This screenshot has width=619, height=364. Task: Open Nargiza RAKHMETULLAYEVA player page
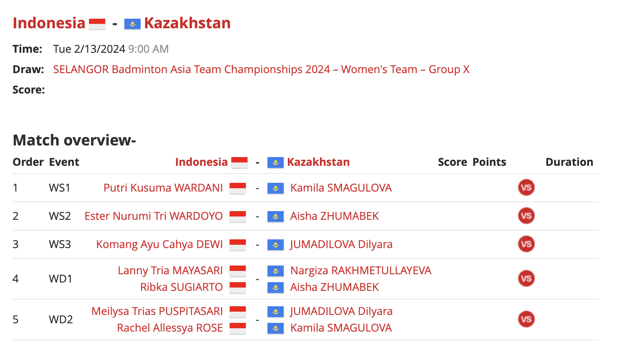361,271
